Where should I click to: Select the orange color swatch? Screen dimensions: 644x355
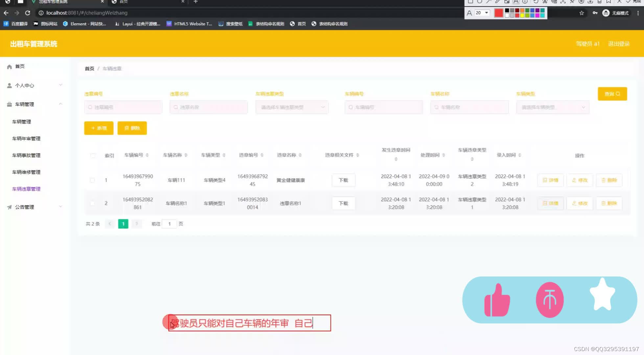[522, 11]
